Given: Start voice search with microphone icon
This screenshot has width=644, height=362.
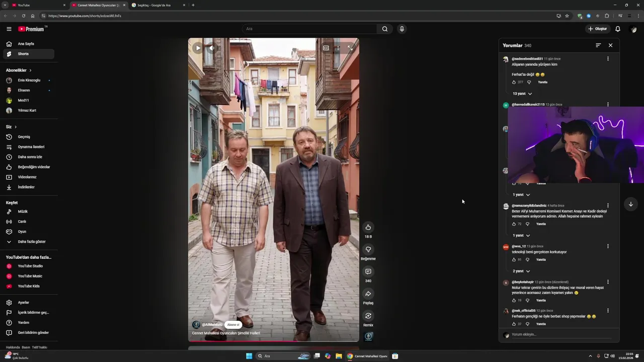Looking at the screenshot, I should click(x=401, y=29).
